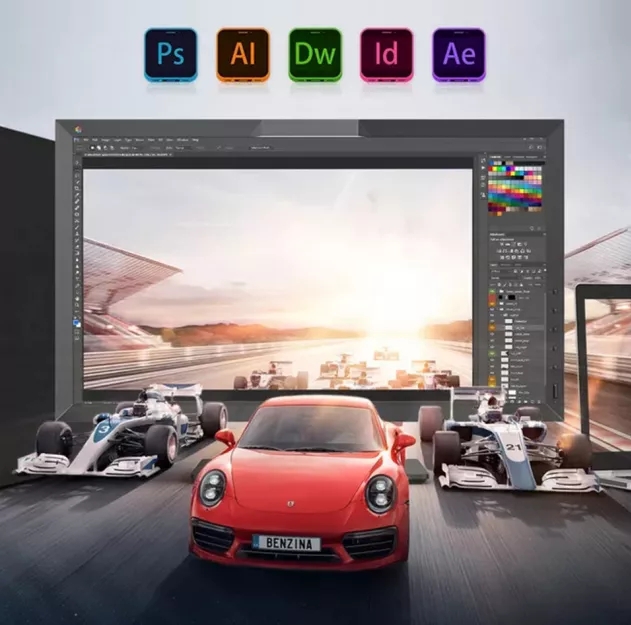Switch to the Layers tab

tap(494, 265)
